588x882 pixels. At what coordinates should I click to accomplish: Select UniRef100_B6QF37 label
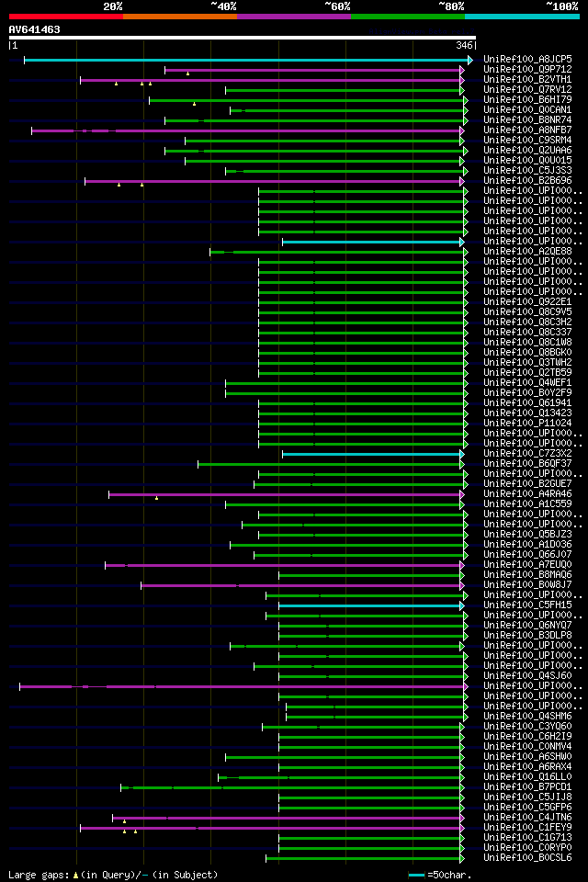[x=527, y=464]
